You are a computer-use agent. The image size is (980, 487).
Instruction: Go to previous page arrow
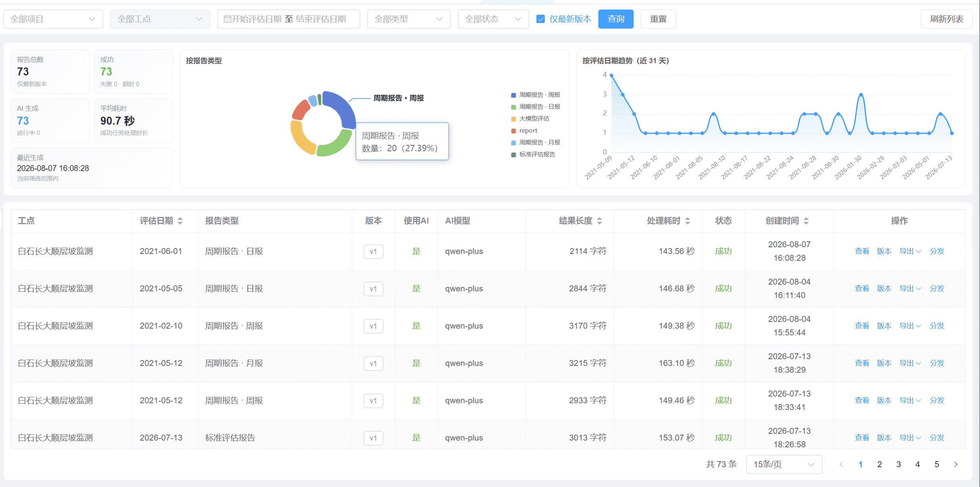[841, 464]
